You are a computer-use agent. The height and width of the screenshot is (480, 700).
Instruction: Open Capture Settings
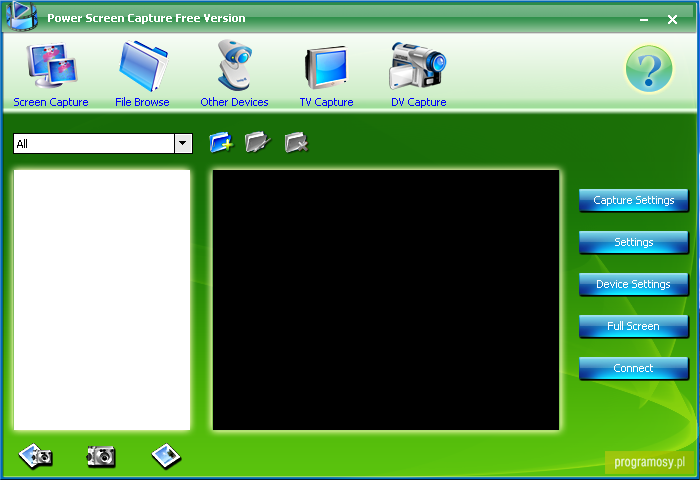[633, 200]
